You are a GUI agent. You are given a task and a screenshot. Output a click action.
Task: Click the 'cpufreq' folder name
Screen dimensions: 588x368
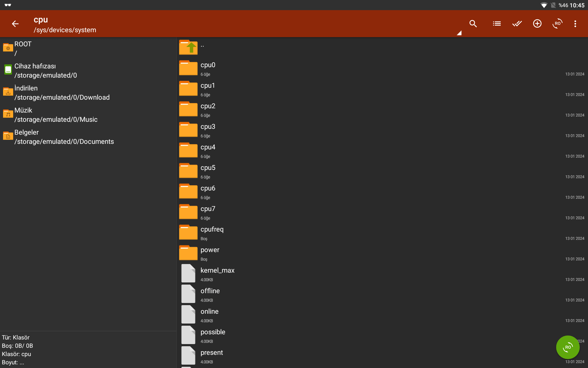212,229
